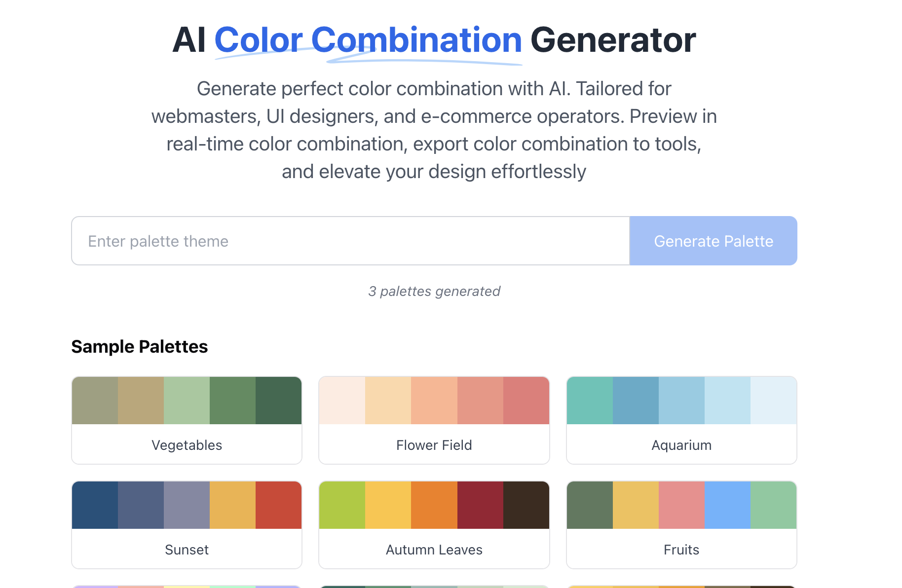Click the Sample Palettes heading
Screen dimensions: 902x588
click(140, 346)
